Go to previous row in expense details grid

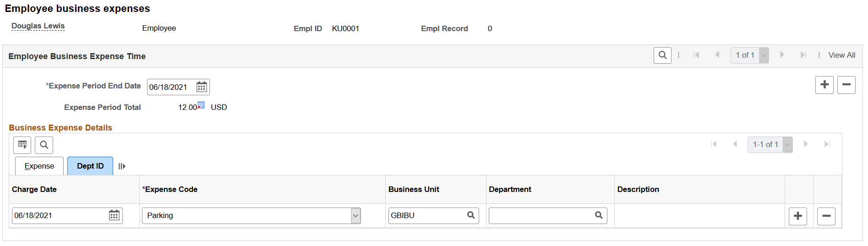(735, 144)
